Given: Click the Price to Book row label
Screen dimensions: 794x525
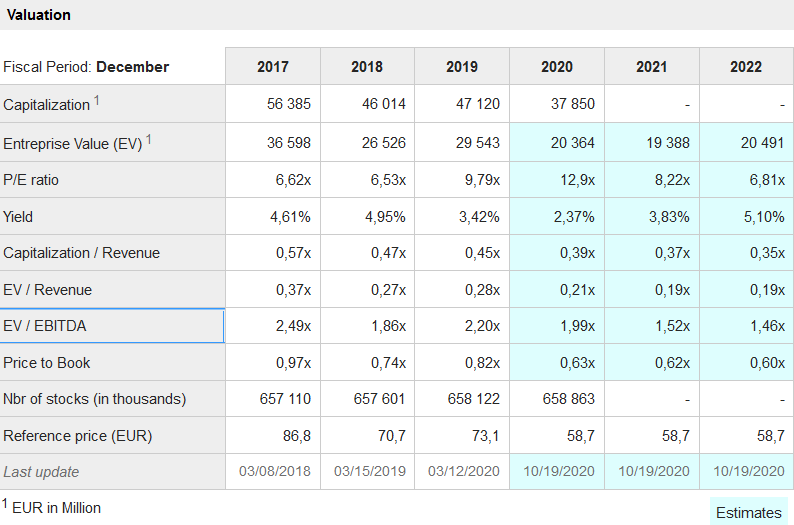Looking at the screenshot, I should pos(46,363).
